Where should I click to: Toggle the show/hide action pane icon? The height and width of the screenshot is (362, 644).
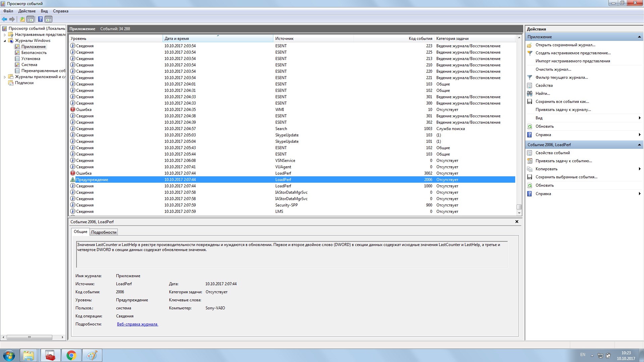49,19
